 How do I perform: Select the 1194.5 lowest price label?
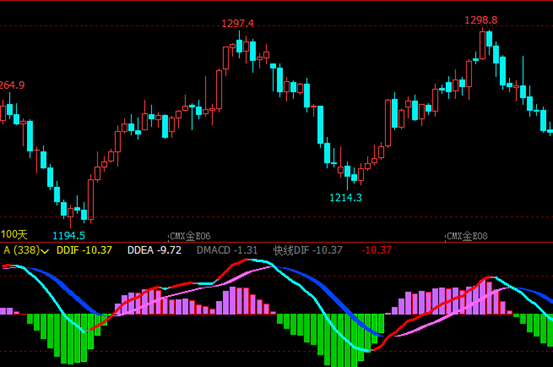[x=69, y=236]
